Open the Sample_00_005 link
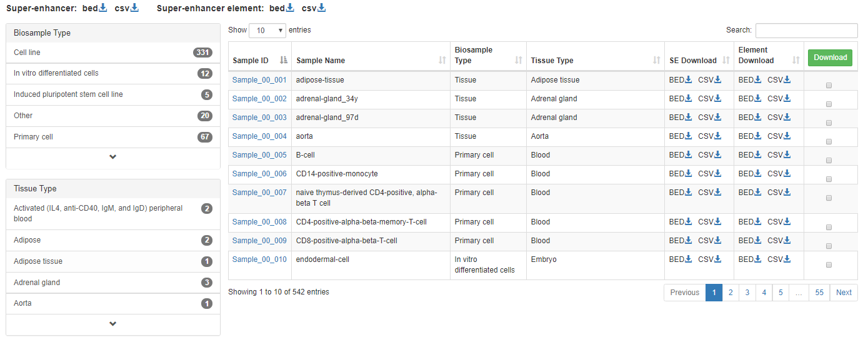The height and width of the screenshot is (337, 868). point(259,155)
